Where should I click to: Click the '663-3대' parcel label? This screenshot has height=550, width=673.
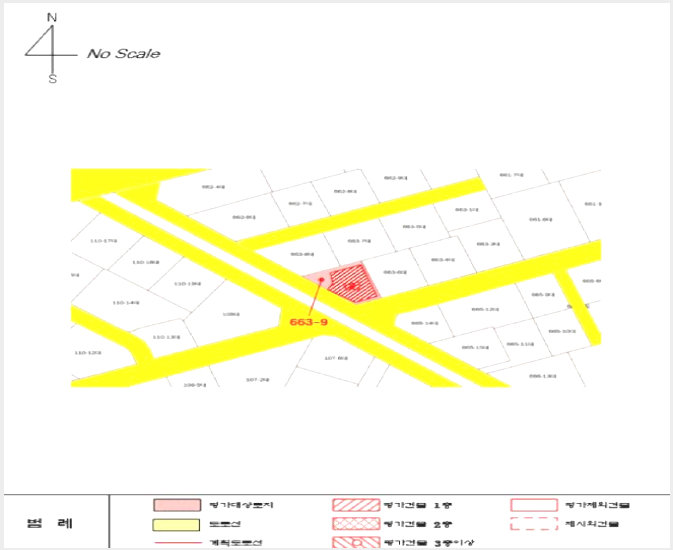[x=488, y=244]
